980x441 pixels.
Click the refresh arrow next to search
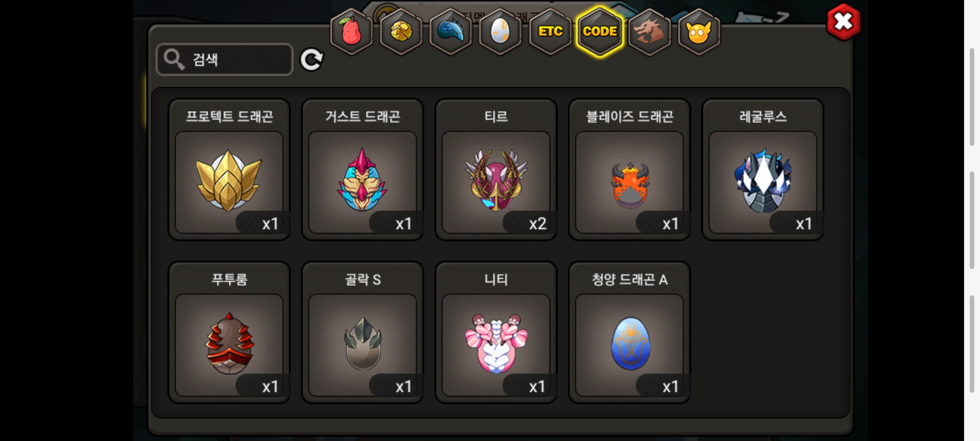point(312,60)
